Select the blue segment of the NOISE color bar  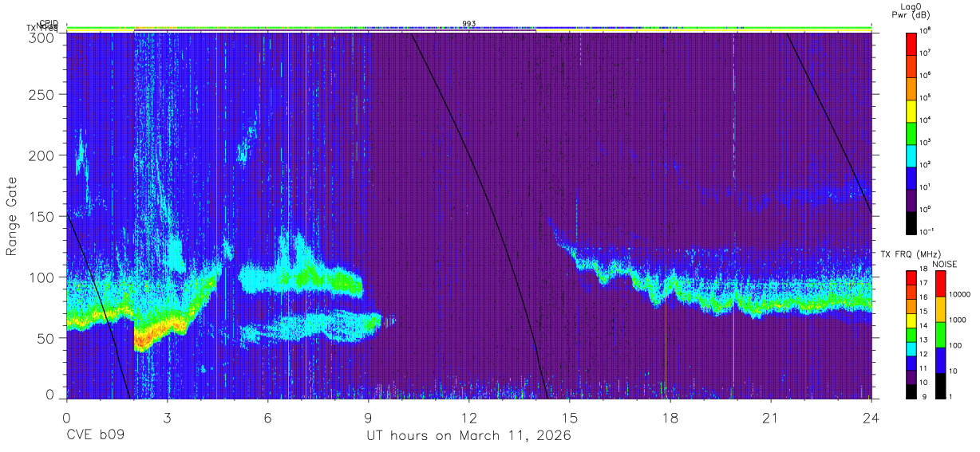coord(940,360)
